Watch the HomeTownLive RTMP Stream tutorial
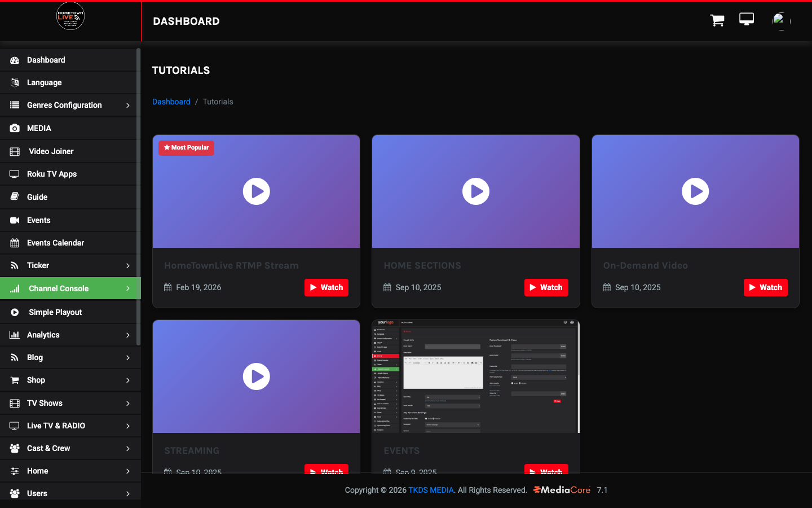 [x=326, y=287]
